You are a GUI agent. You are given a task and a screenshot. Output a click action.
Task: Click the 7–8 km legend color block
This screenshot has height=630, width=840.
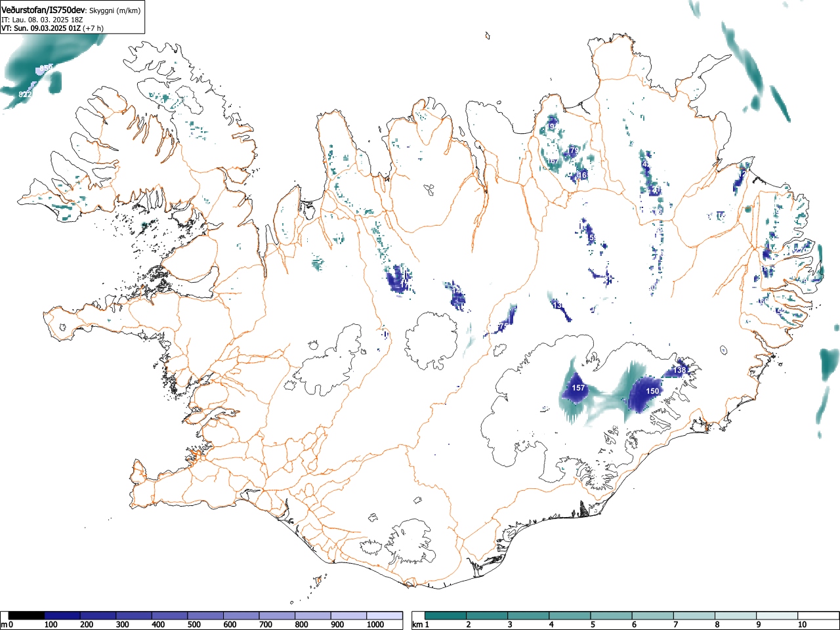click(x=695, y=616)
